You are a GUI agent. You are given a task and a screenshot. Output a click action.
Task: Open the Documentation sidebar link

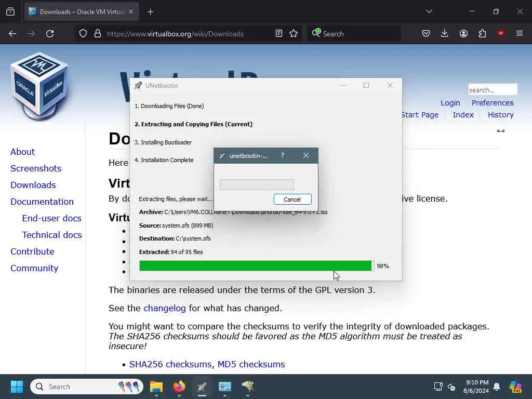click(42, 202)
